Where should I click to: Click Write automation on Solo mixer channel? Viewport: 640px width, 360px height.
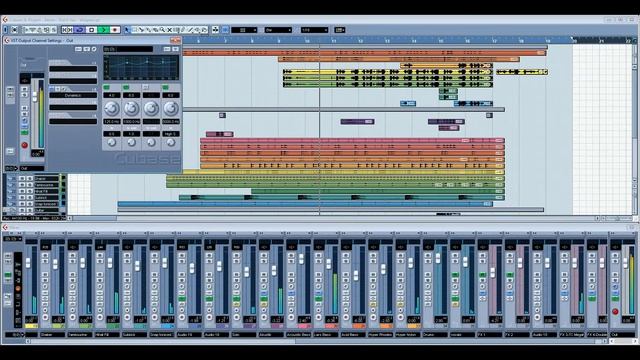coord(236,281)
